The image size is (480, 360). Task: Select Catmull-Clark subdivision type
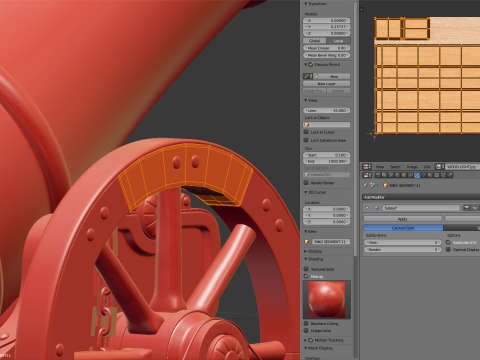coord(403,228)
